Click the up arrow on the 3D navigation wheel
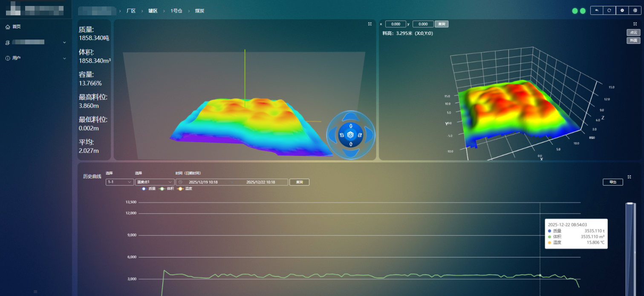This screenshot has height=296, width=644. (x=351, y=116)
